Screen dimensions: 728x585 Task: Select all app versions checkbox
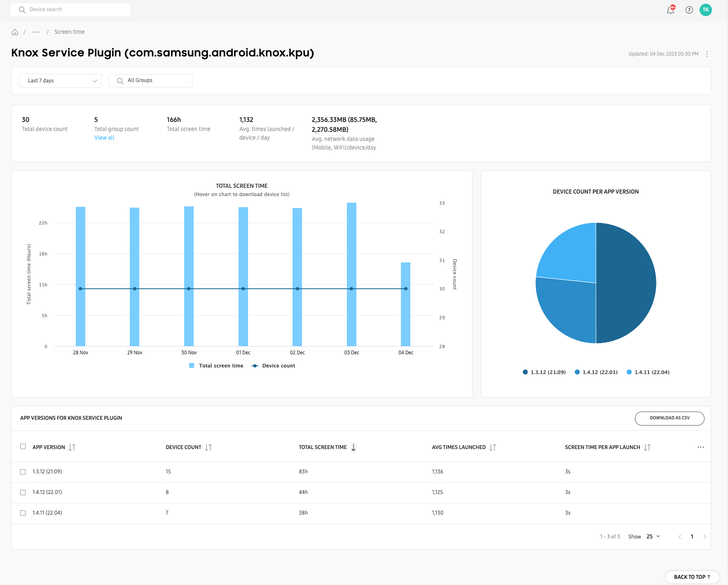(23, 447)
